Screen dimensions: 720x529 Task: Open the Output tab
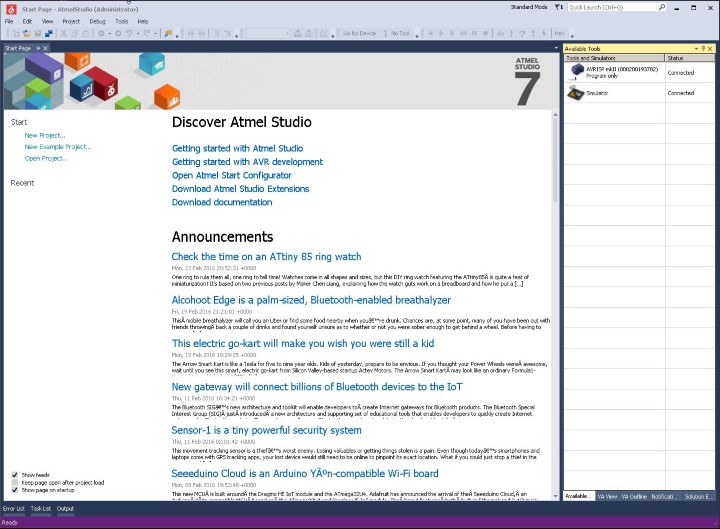pyautogui.click(x=65, y=509)
